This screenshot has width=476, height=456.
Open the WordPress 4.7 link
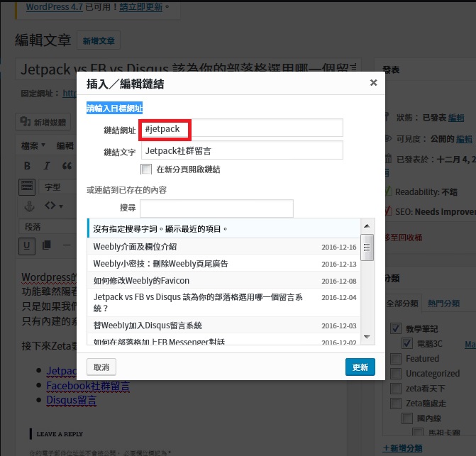pyautogui.click(x=55, y=6)
